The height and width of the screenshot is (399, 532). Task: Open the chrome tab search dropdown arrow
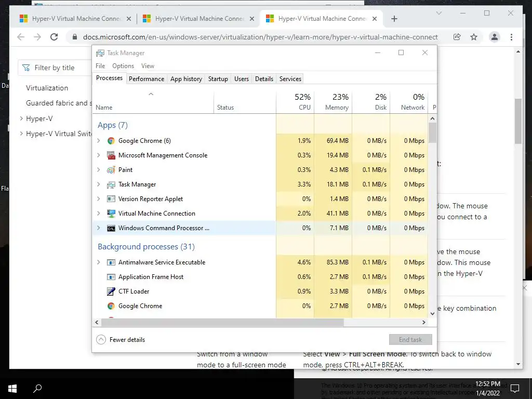(438, 13)
